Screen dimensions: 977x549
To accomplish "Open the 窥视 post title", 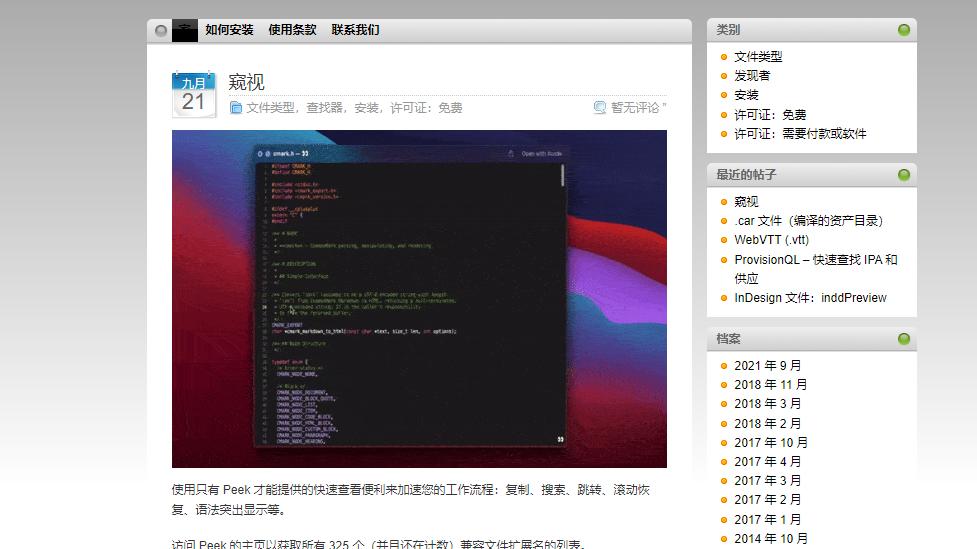I will click(246, 82).
